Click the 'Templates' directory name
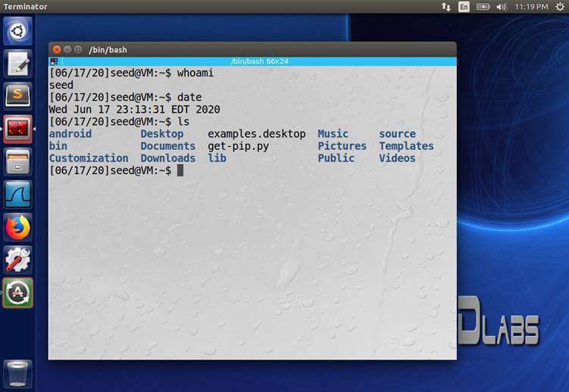This screenshot has height=392, width=569. 406,146
